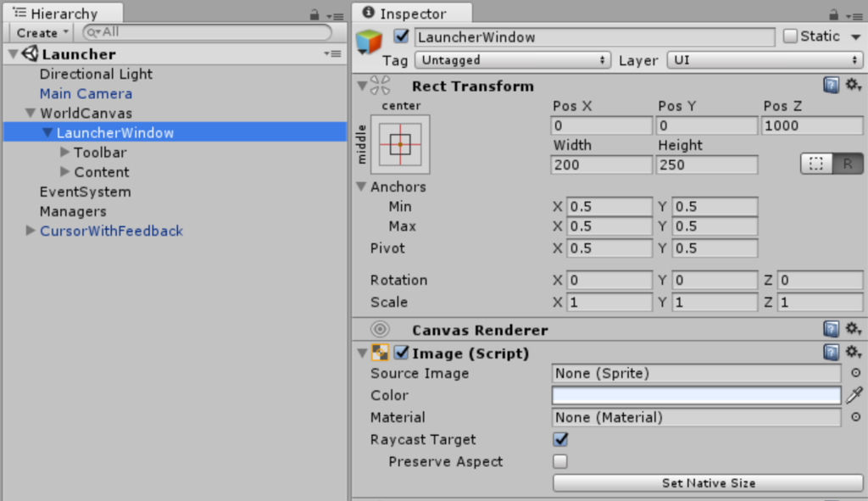Viewport: 868px width, 501px height.
Task: Toggle Rect Transform raw edit mode R
Action: click(x=848, y=164)
